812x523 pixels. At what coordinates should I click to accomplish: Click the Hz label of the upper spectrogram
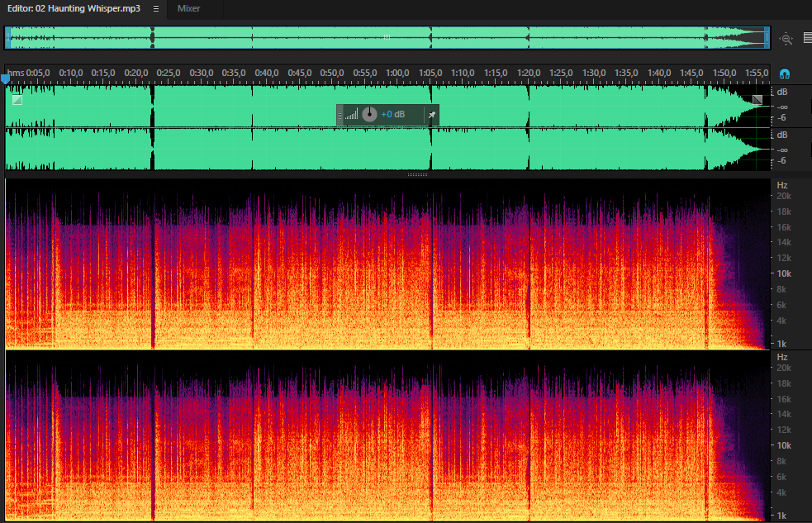tap(782, 185)
